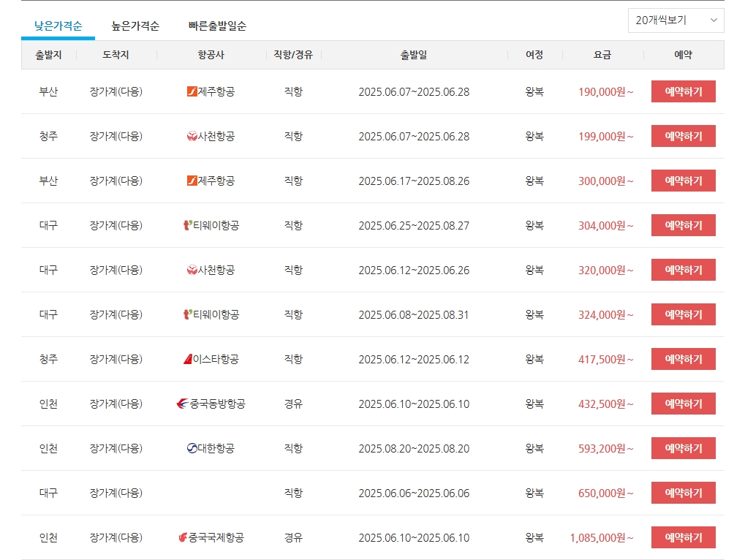Click the China Eastern logo in the 432,500원 row
This screenshot has width=745, height=560.
pyautogui.click(x=183, y=404)
